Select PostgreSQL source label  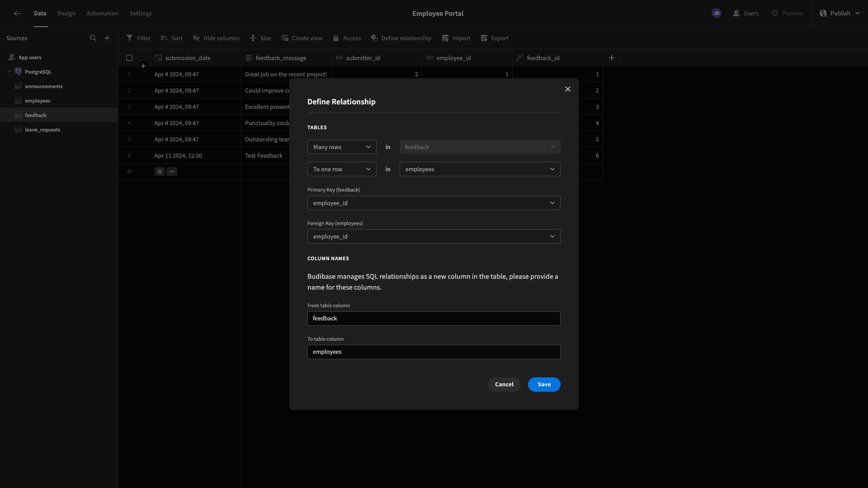coord(38,72)
